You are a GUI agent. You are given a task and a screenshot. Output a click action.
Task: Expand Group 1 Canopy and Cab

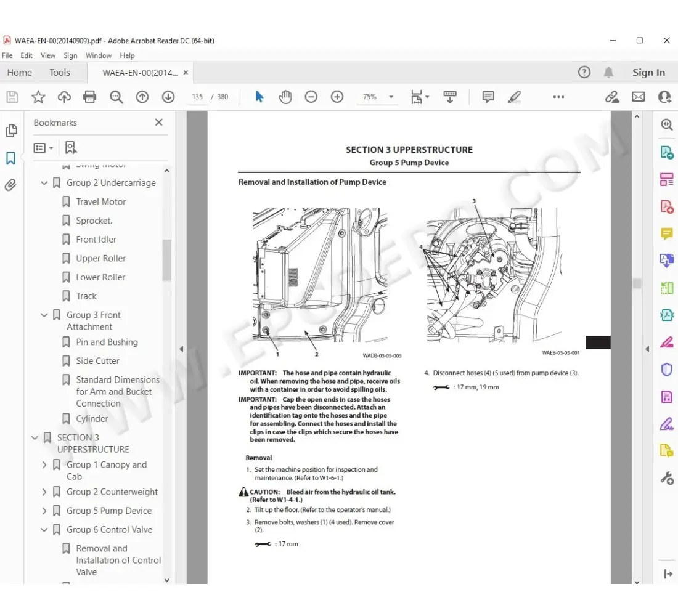click(x=44, y=465)
